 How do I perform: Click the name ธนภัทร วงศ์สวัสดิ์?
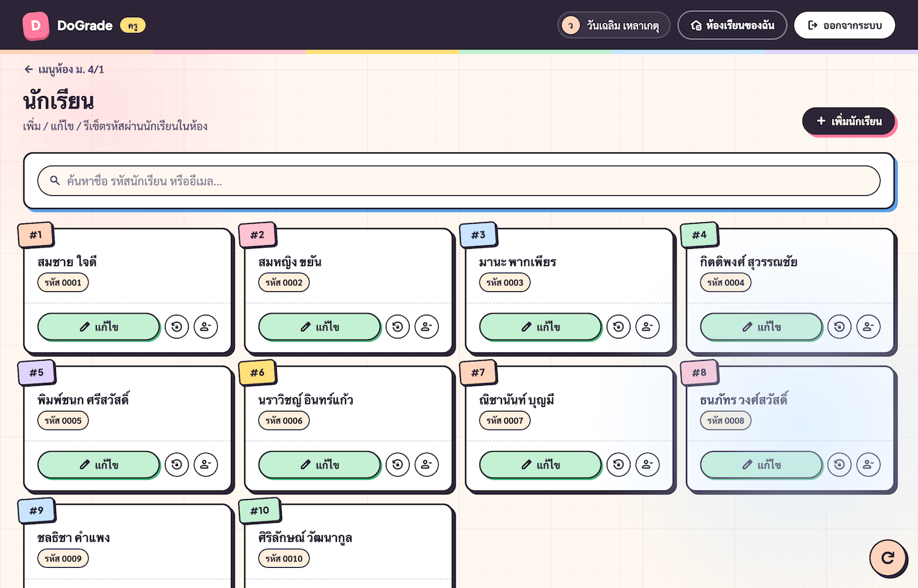(744, 399)
